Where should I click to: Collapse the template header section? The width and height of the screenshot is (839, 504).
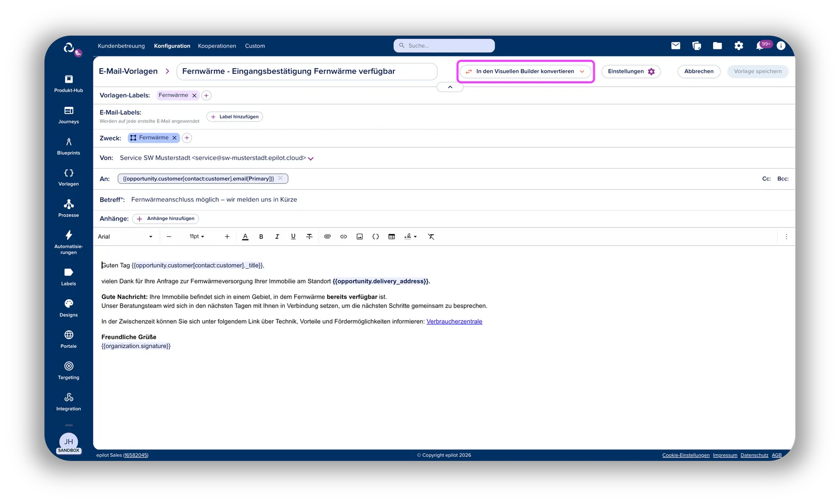pos(450,87)
